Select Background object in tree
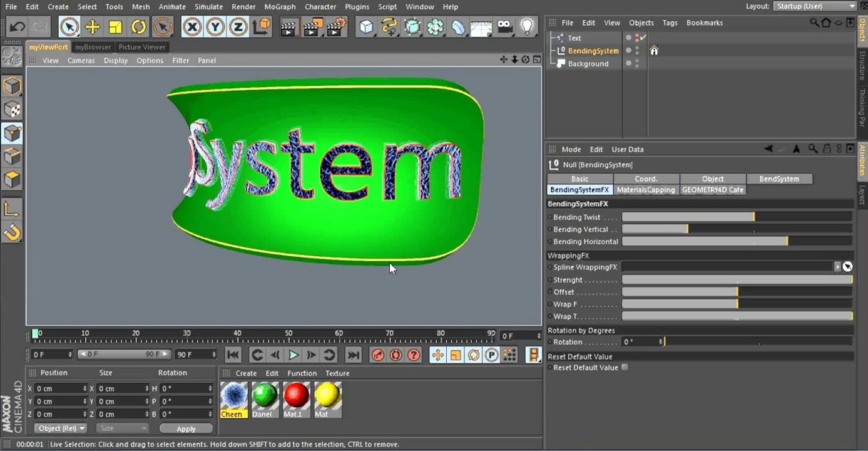The height and width of the screenshot is (451, 868). (x=588, y=64)
